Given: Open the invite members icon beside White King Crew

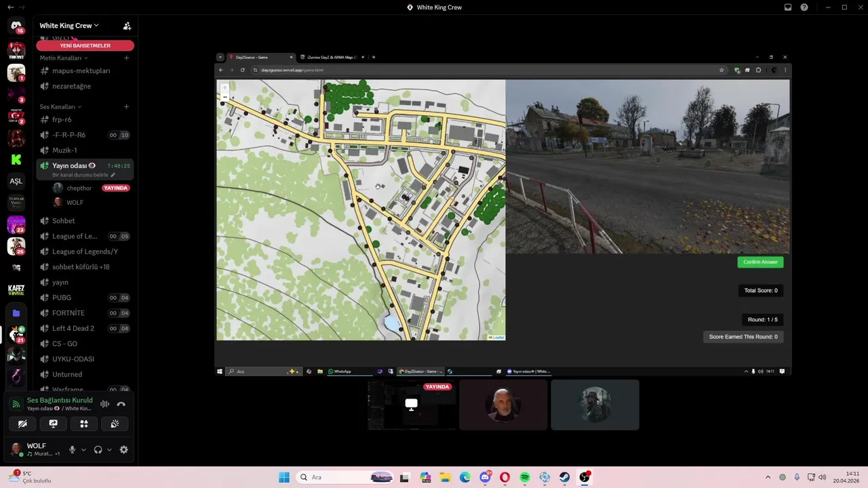Looking at the screenshot, I should 127,26.
